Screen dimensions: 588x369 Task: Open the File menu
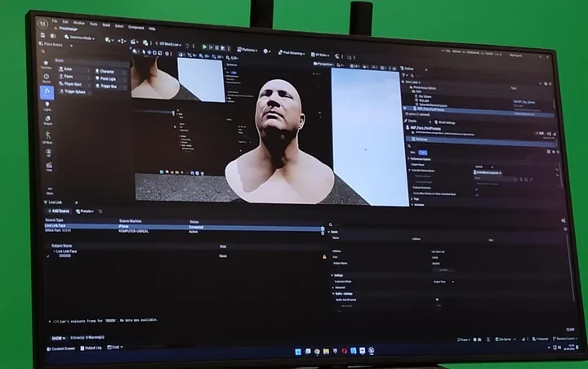(55, 21)
